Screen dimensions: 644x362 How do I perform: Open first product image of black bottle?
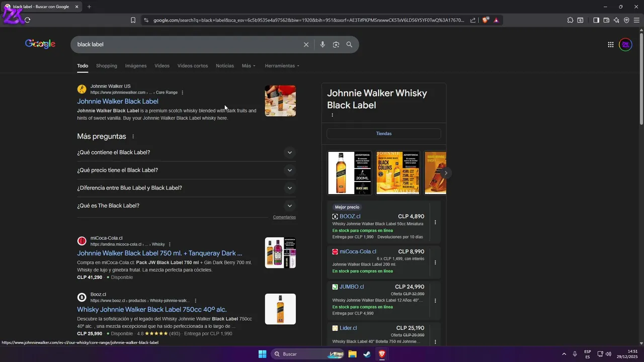[x=349, y=173]
